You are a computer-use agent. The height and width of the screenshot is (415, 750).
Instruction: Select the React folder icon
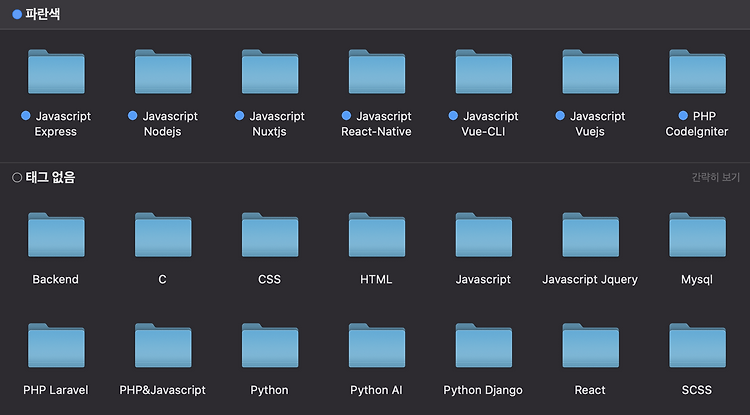590,345
